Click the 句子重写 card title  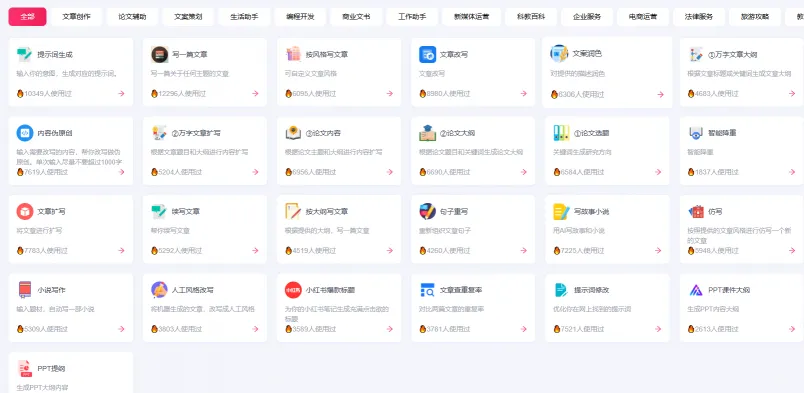click(x=454, y=211)
